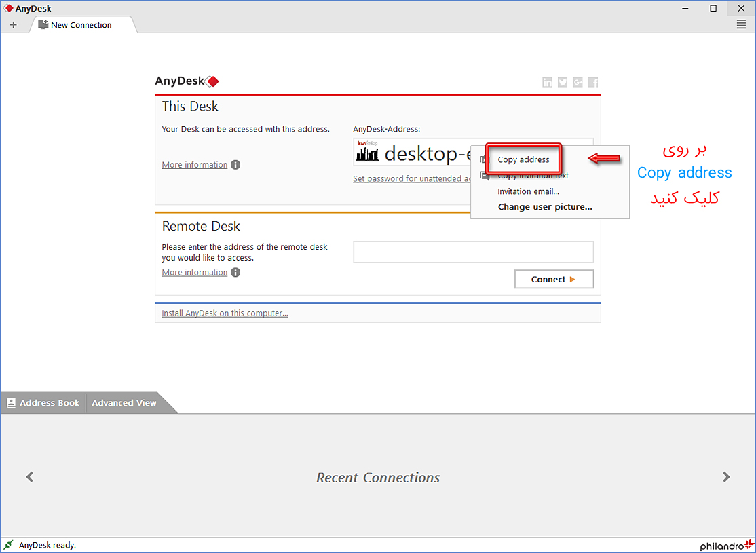Open the Advanced View tab

click(124, 403)
